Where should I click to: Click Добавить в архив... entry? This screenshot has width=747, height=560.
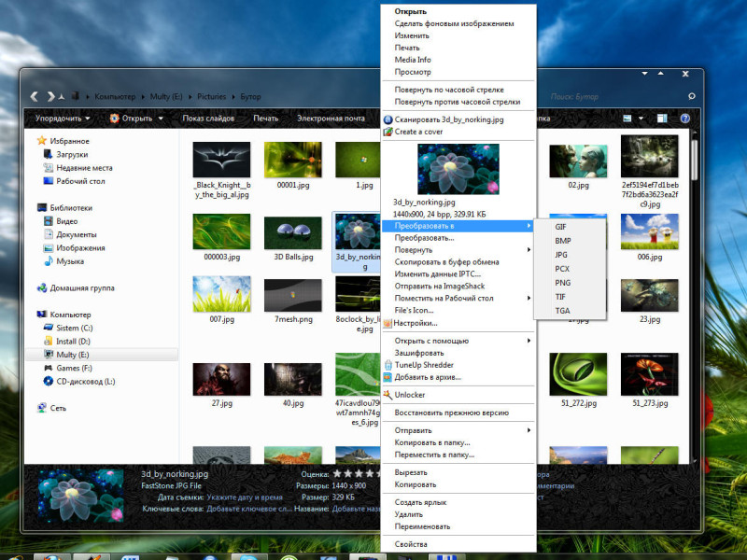click(x=458, y=377)
